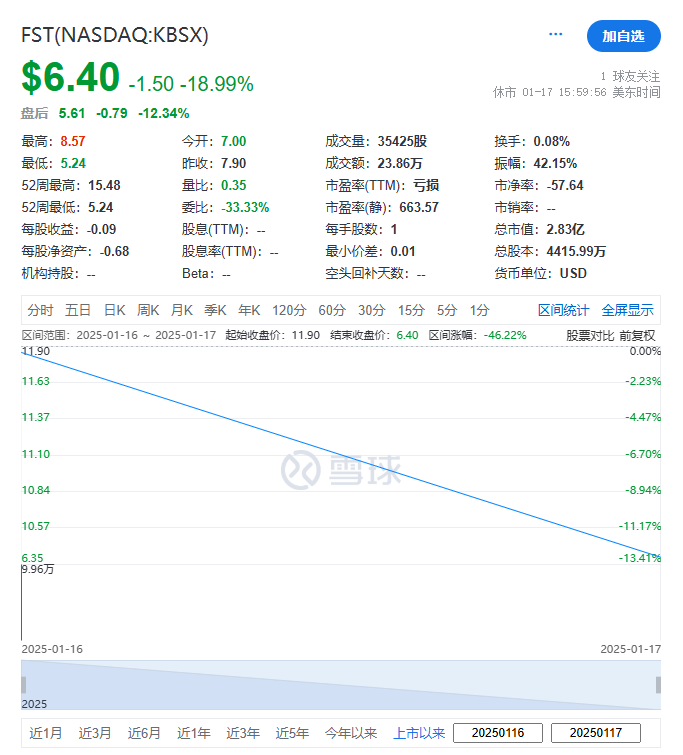Show the 60分 interval chart
This screenshot has width=683, height=755.
pyautogui.click(x=332, y=310)
